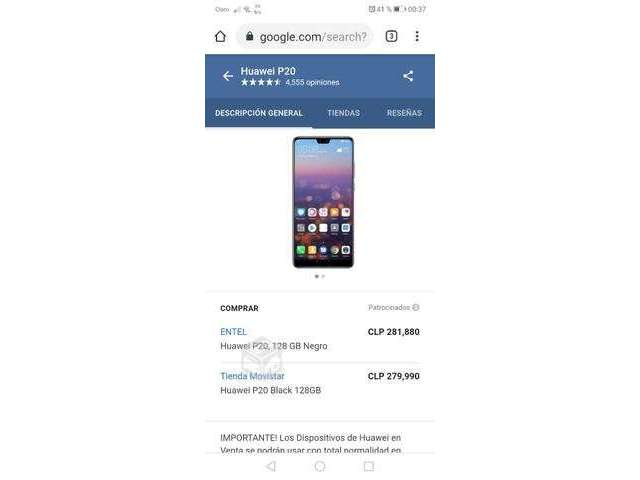Viewport: 640px width, 480px height.
Task: Share the Huawei P20 listing
Action: tap(408, 76)
